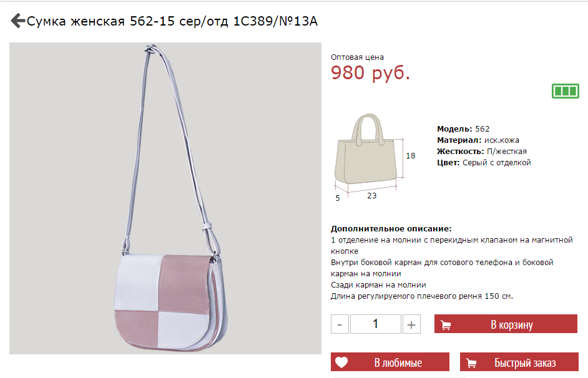Click the Цвет: Серый с отделкой line
Viewport: 588px width, 378px height.
click(x=484, y=163)
